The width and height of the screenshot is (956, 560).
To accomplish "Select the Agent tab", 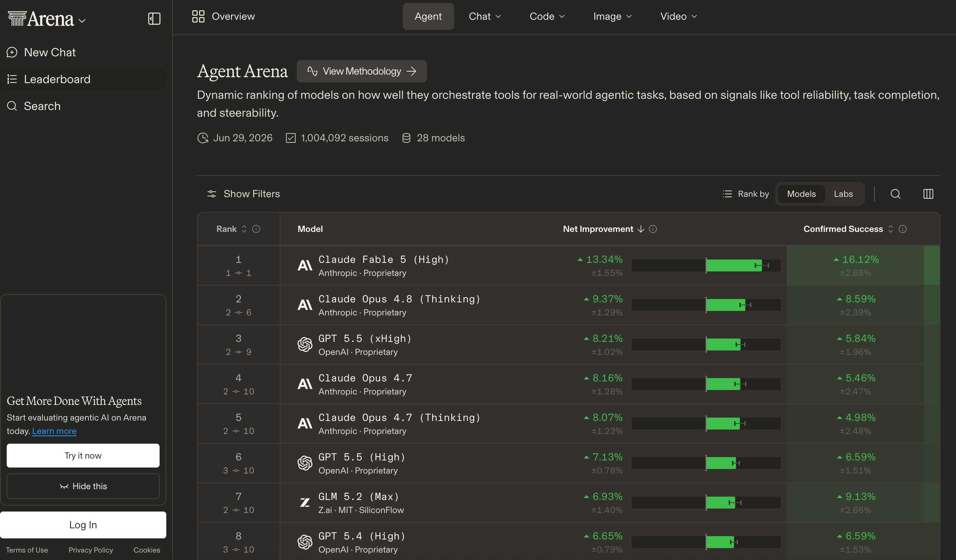I will [428, 16].
